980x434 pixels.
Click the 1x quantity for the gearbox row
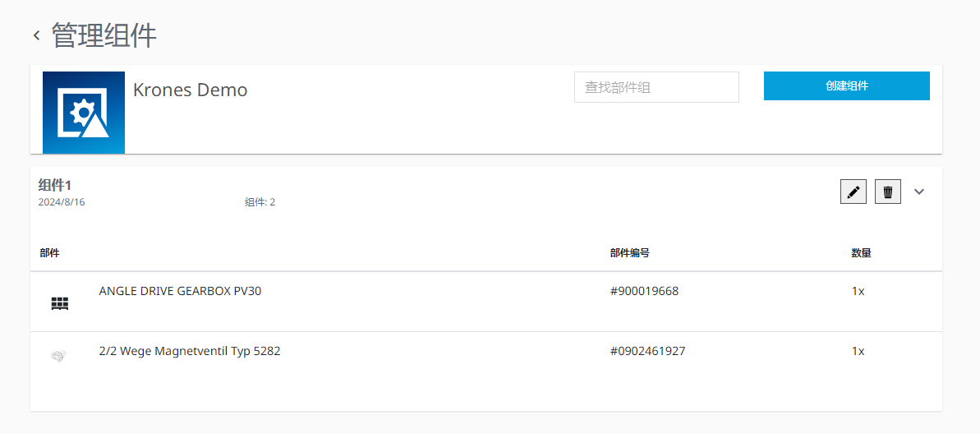tap(858, 291)
